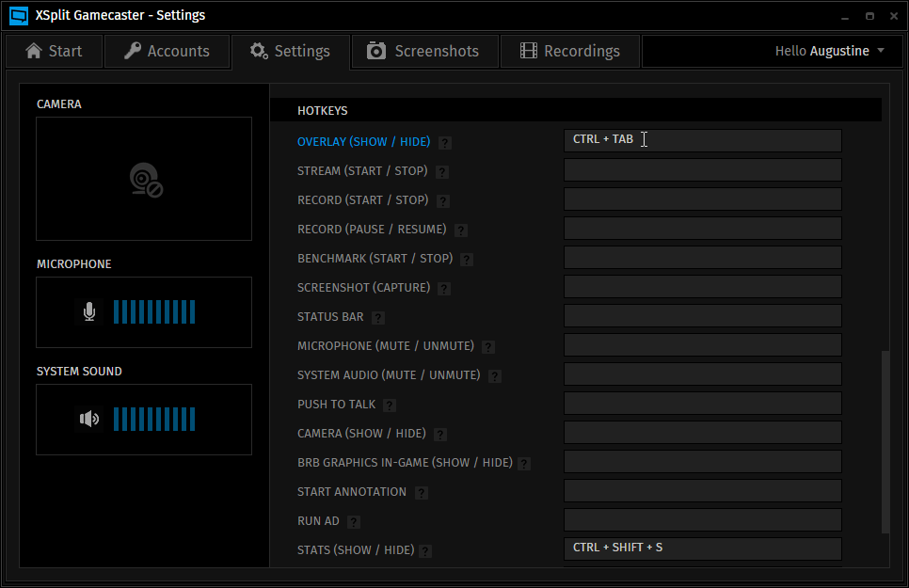Click the Screenshot (Capture) hotkey field
Viewport: 909px width, 588px height.
[702, 287]
